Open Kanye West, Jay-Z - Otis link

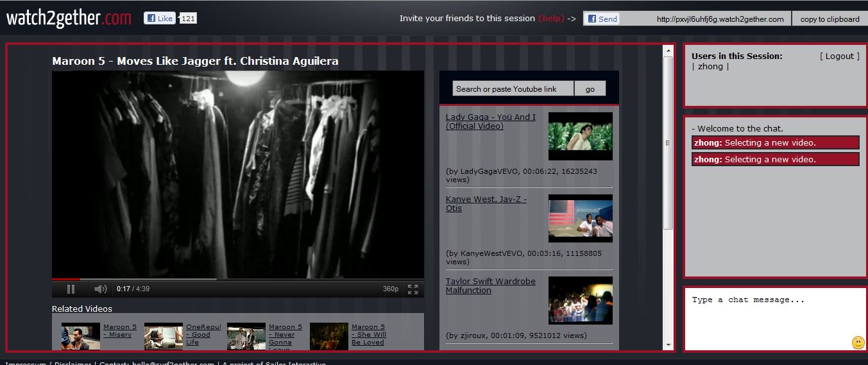click(x=486, y=203)
